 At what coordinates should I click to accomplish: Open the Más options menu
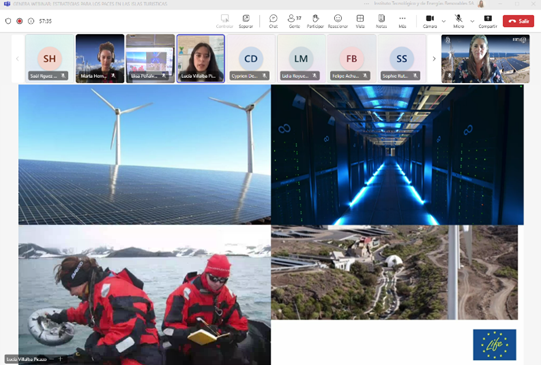pyautogui.click(x=402, y=21)
